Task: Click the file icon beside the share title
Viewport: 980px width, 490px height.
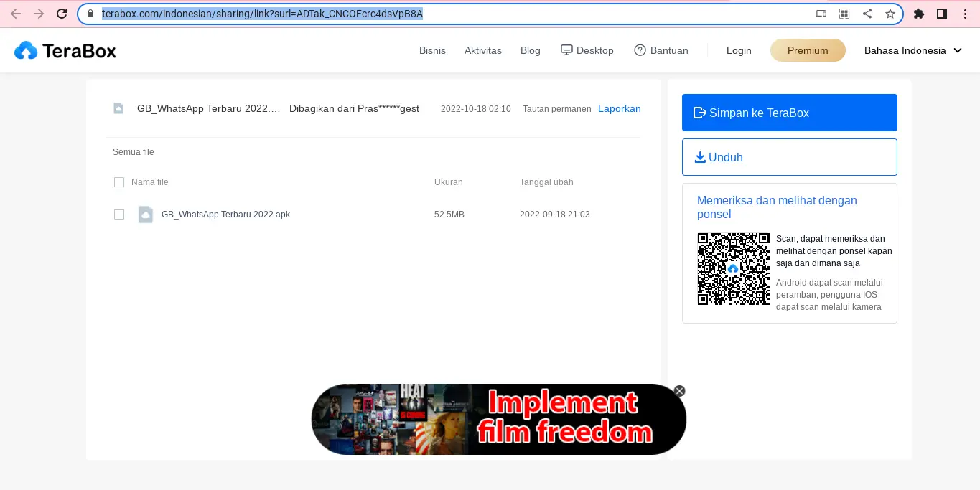Action: point(118,108)
